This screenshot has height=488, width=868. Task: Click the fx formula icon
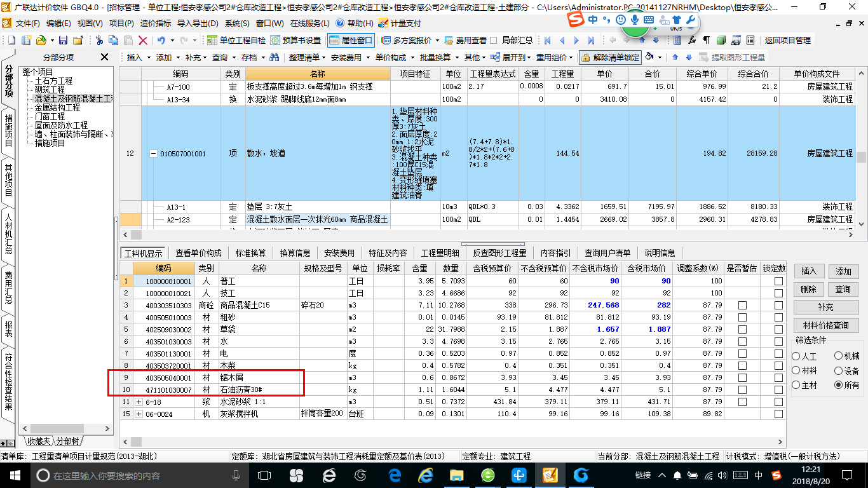692,40
